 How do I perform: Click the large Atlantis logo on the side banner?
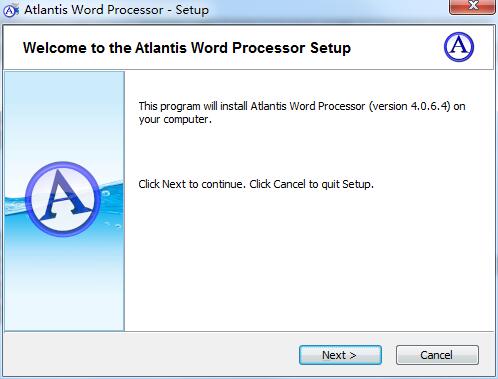click(x=63, y=199)
